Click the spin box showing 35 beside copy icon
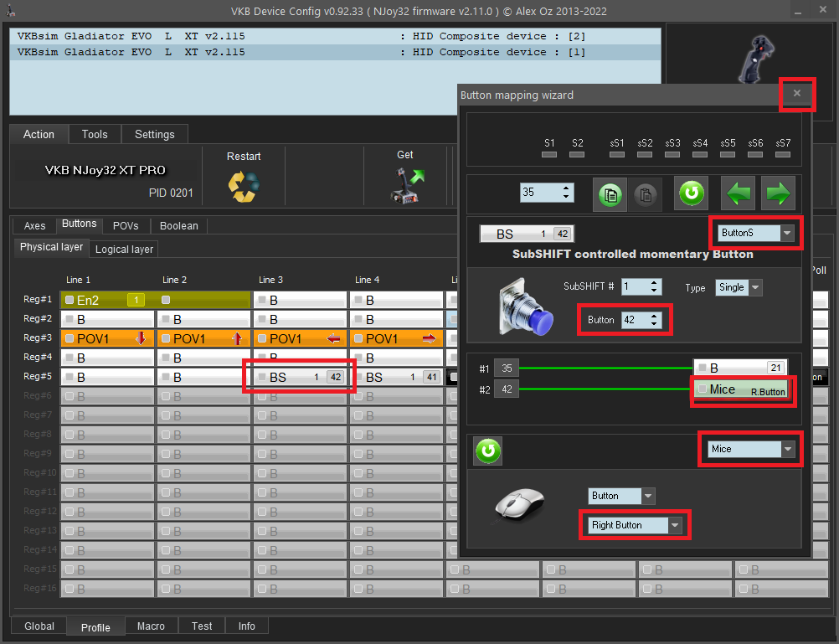 click(x=547, y=193)
